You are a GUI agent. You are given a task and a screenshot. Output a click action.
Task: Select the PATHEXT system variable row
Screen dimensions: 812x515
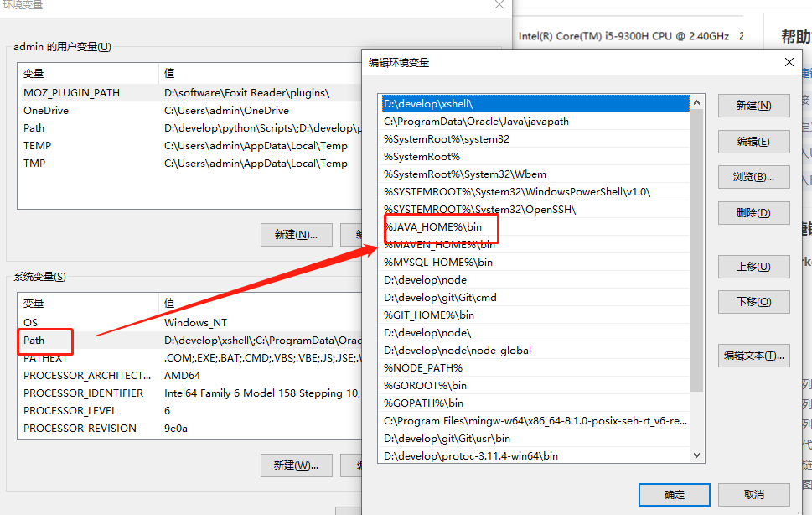tap(189, 358)
